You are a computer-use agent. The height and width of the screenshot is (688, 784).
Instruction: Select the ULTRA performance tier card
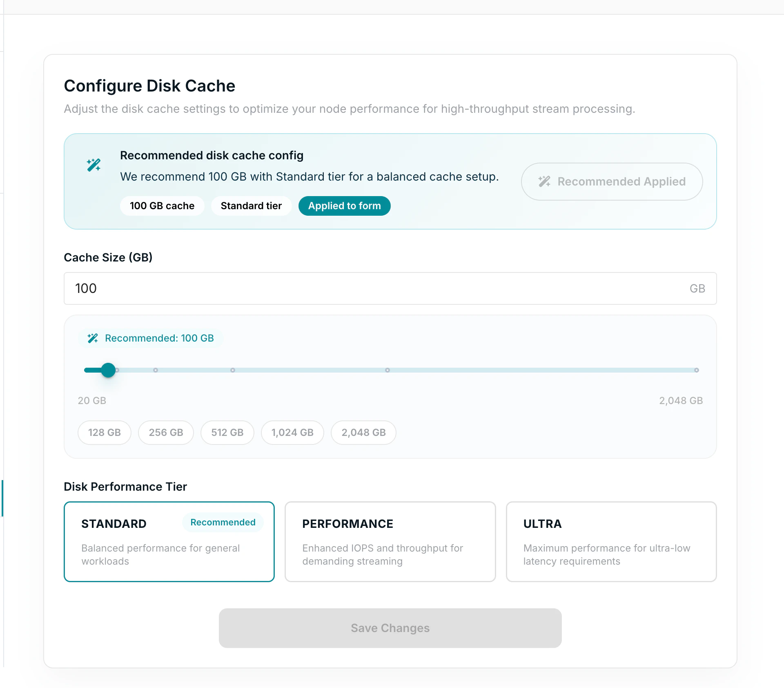611,542
